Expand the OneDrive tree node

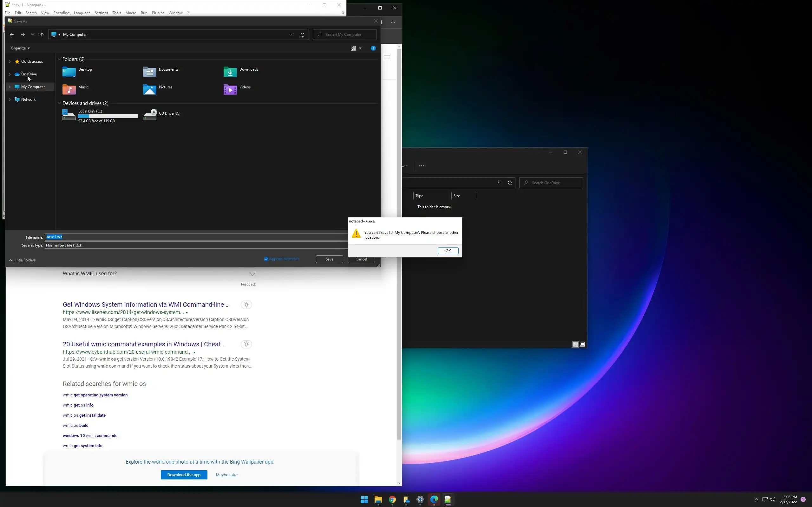(x=10, y=74)
